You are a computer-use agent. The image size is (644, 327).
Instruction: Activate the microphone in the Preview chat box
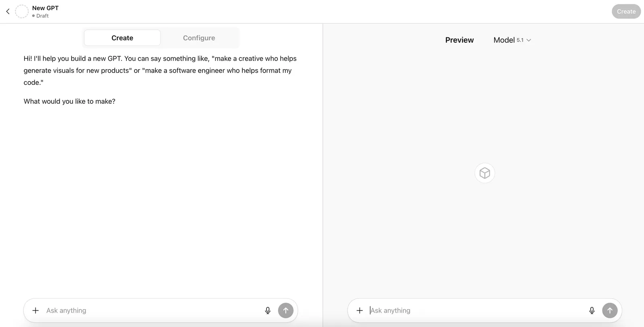tap(592, 311)
